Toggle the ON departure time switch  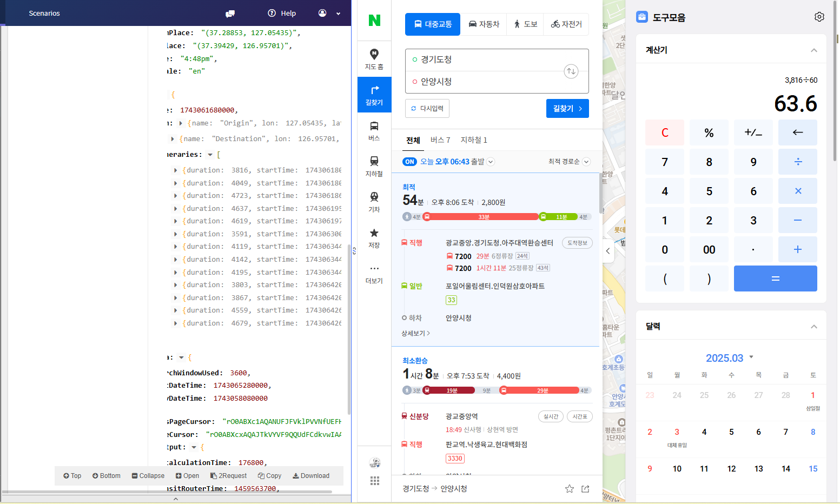pyautogui.click(x=409, y=162)
